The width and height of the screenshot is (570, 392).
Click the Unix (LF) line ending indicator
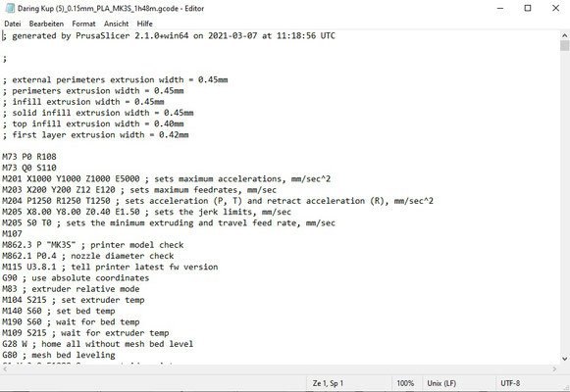tap(441, 383)
